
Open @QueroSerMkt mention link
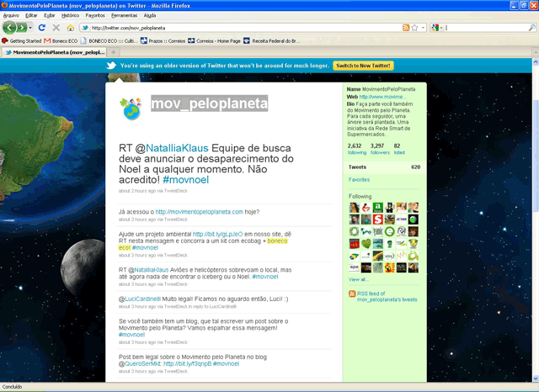tap(142, 364)
